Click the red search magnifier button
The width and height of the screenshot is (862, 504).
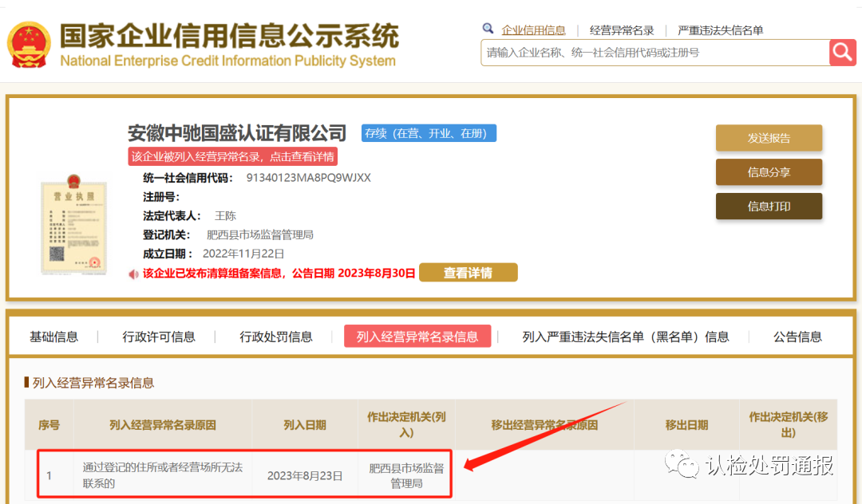(842, 53)
